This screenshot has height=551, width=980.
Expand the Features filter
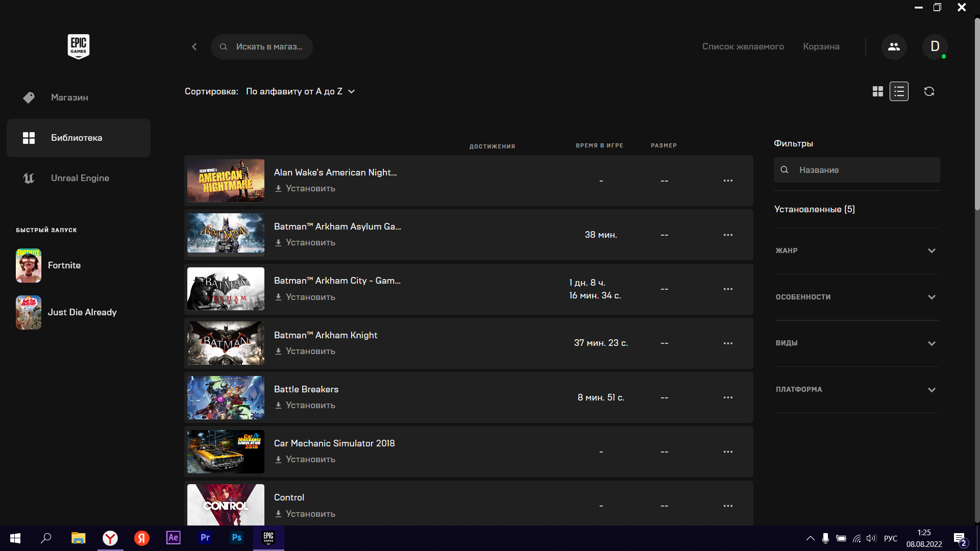[856, 297]
